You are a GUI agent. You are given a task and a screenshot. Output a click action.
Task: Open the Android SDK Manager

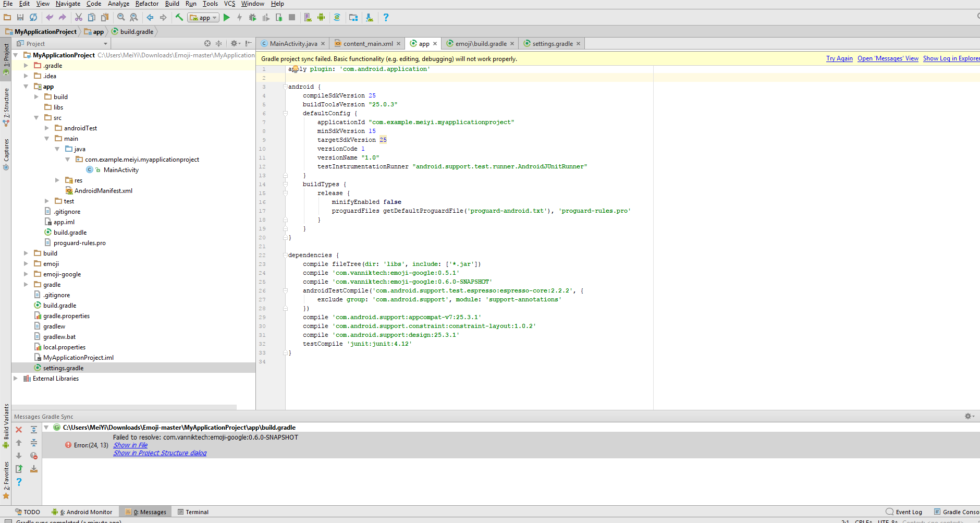[x=322, y=17]
